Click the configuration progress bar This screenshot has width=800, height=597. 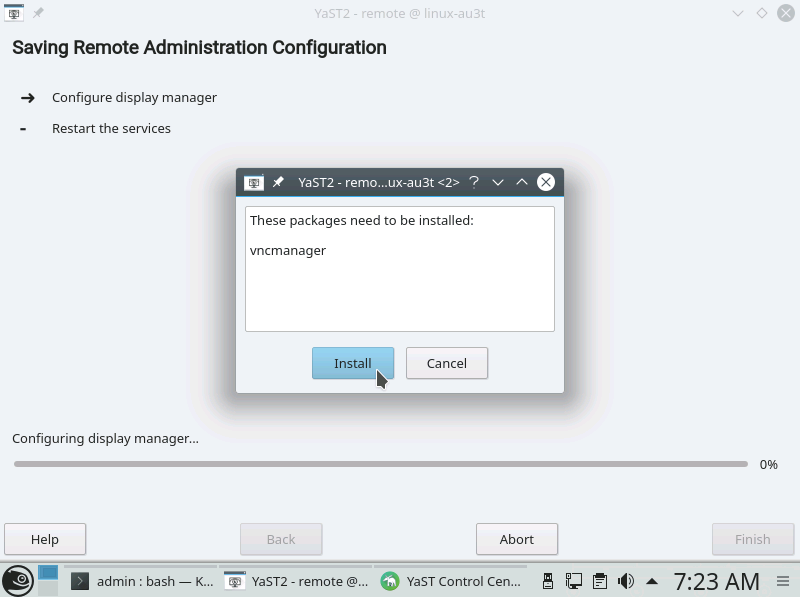pos(381,464)
